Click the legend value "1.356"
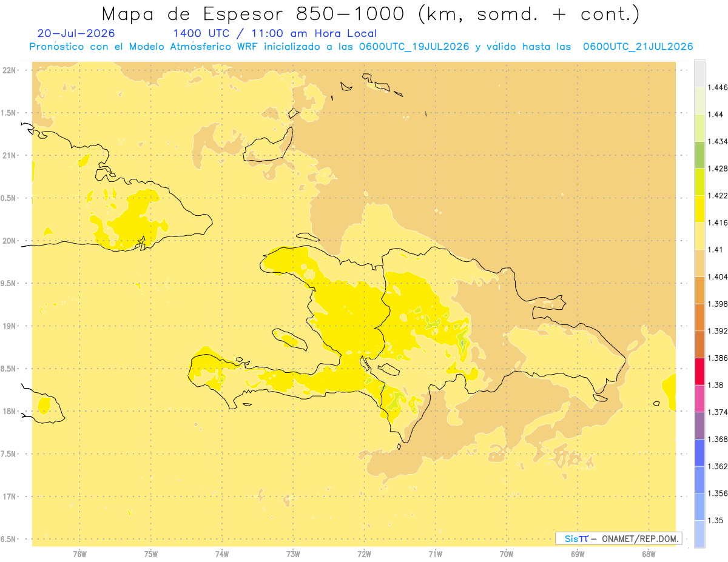The image size is (728, 562). coord(719,493)
